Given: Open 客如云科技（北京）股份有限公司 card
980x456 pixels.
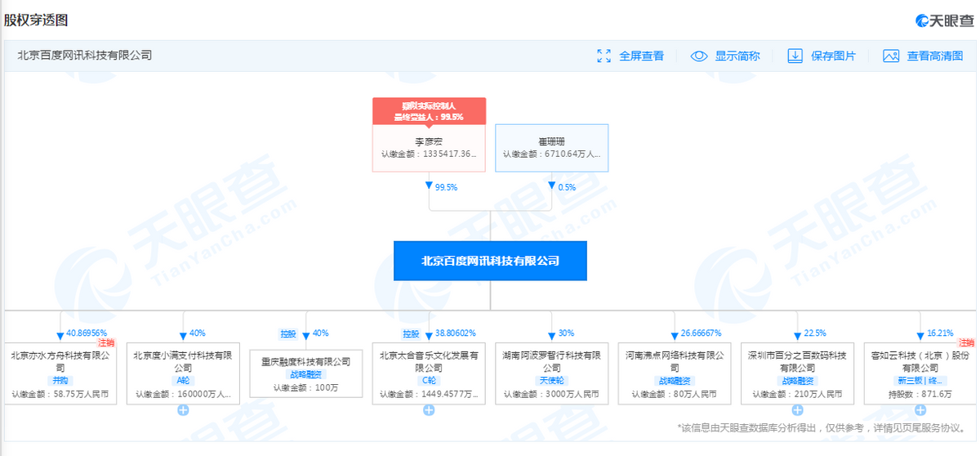Looking at the screenshot, I should (920, 373).
